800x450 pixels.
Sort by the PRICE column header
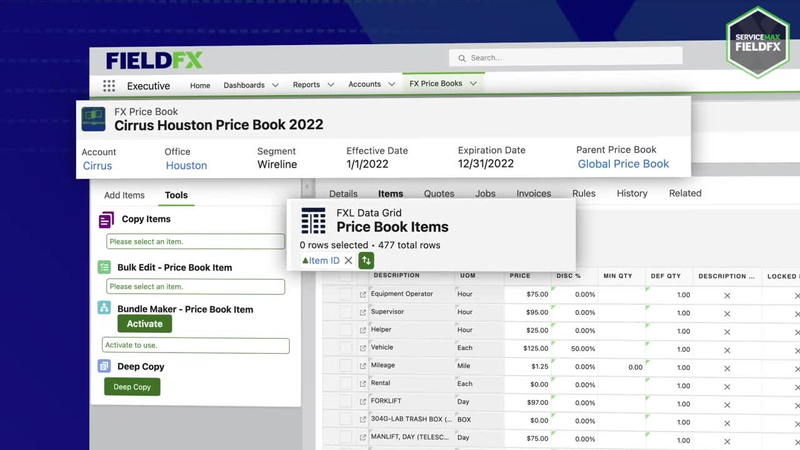pos(520,276)
